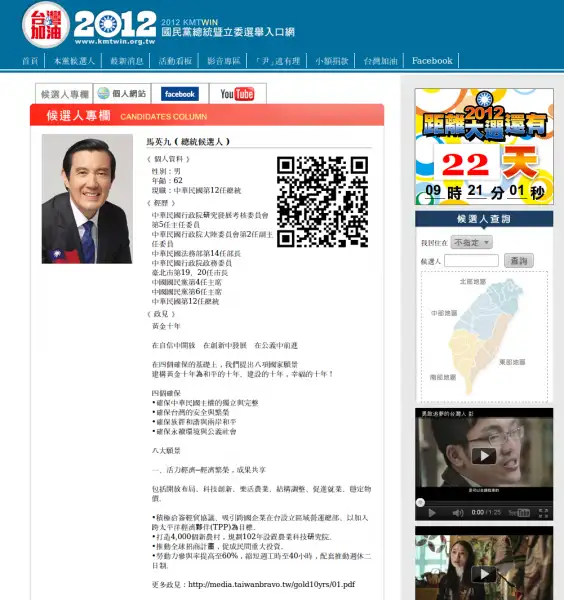The width and height of the screenshot is (564, 600).
Task: Mute the first video with speaker icon
Action: tap(458, 513)
